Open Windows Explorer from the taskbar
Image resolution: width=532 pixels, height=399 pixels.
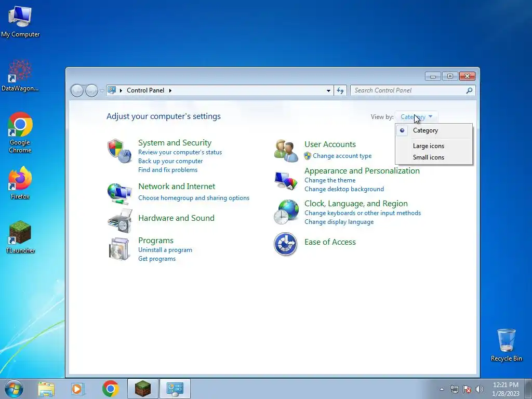point(46,389)
